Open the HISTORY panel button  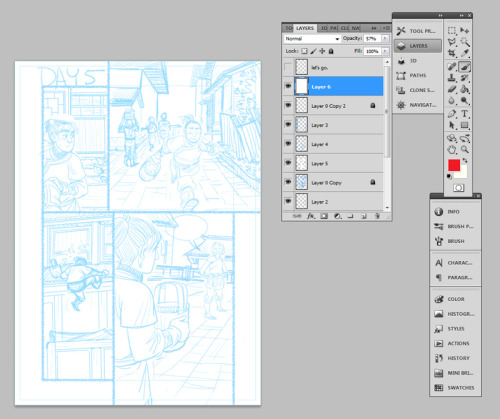455,358
